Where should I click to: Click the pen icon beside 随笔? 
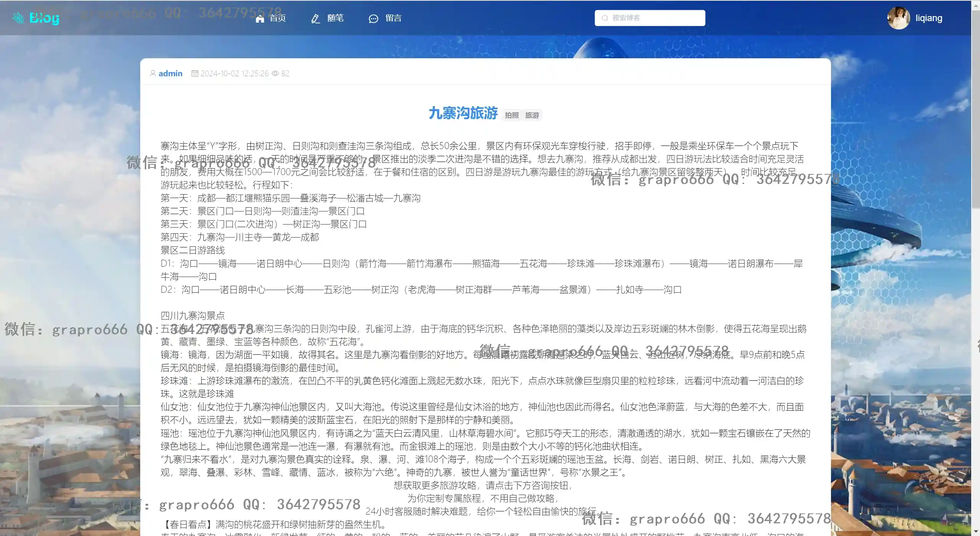pos(315,18)
